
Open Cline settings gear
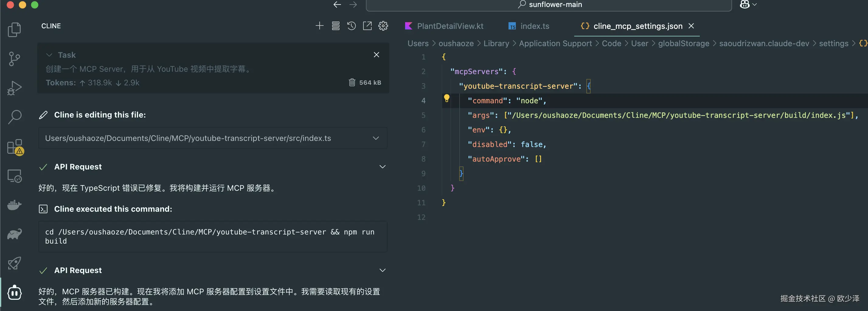383,26
